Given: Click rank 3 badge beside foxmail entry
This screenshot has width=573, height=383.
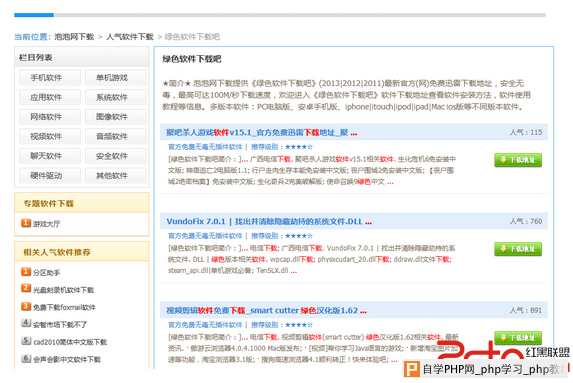Looking at the screenshot, I should coord(26,306).
